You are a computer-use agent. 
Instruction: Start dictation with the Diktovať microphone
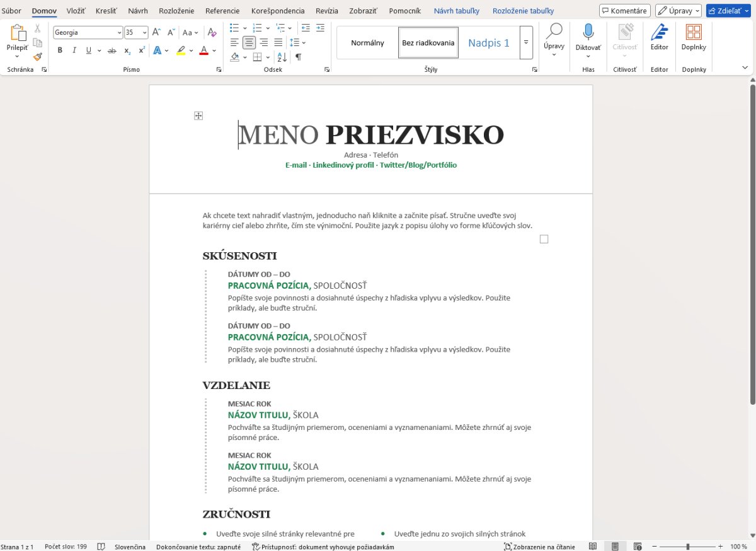tap(588, 38)
